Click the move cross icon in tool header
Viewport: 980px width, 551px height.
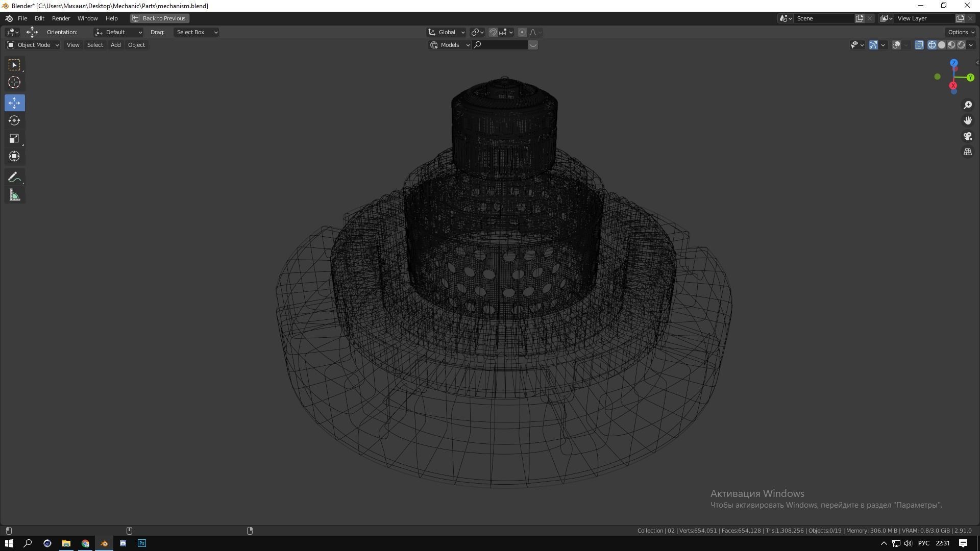32,32
